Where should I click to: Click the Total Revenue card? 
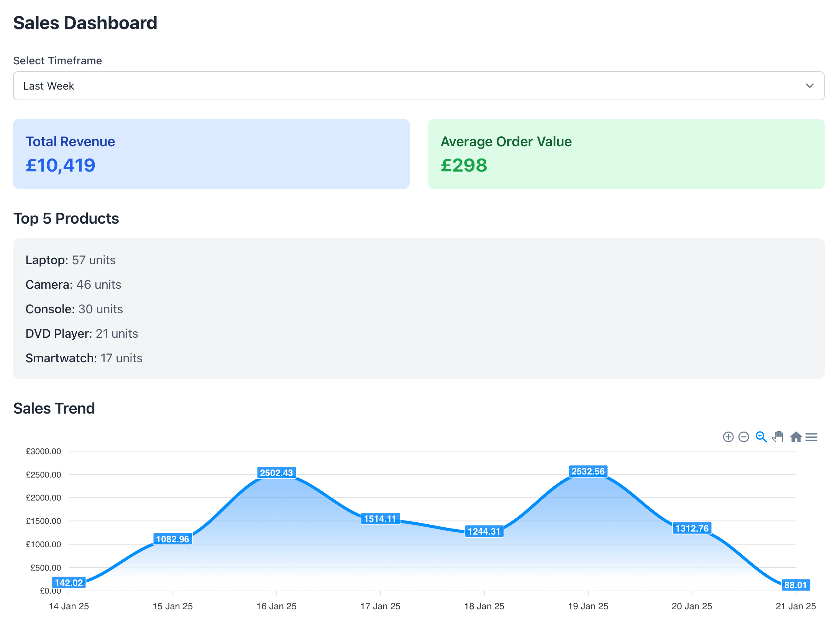click(x=211, y=154)
